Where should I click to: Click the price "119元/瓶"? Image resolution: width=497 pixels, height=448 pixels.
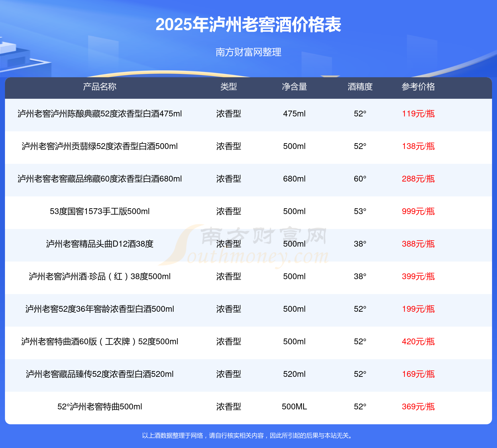[418, 114]
